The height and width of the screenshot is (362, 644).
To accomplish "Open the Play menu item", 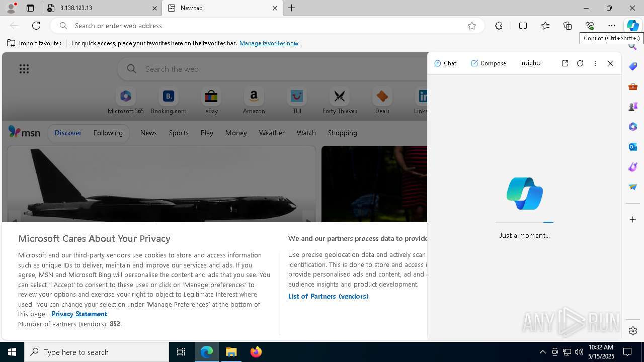I will (x=207, y=133).
